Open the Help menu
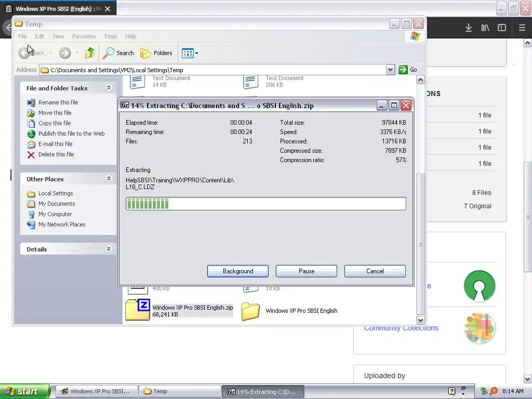 click(130, 36)
